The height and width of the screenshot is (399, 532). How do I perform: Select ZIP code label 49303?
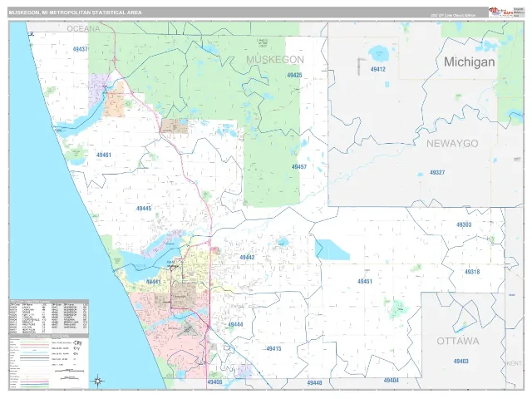(x=464, y=224)
